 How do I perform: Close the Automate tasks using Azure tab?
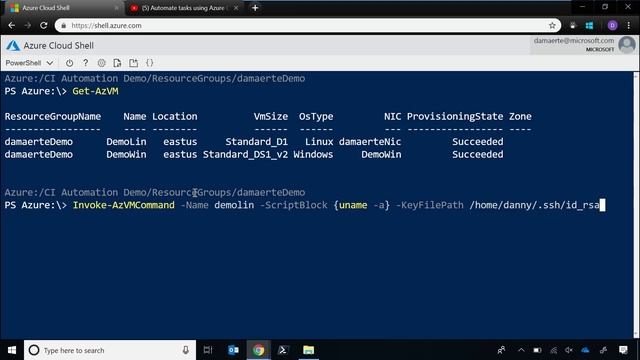(236, 8)
